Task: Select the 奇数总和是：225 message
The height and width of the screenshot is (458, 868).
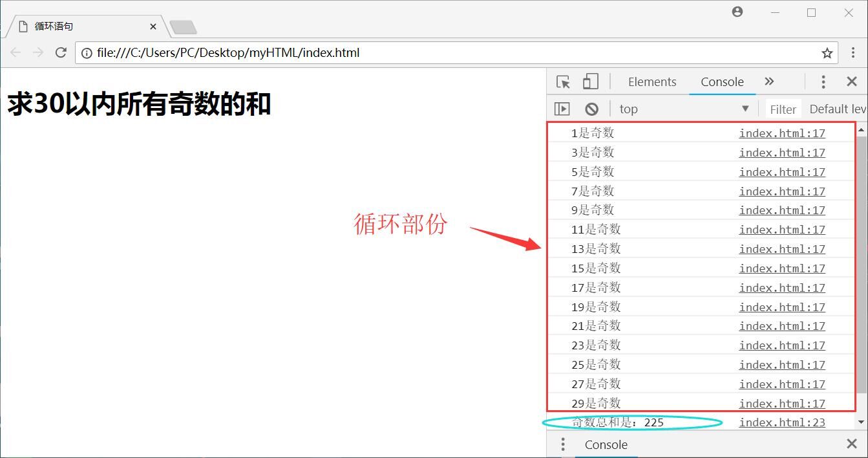Action: pos(618,422)
